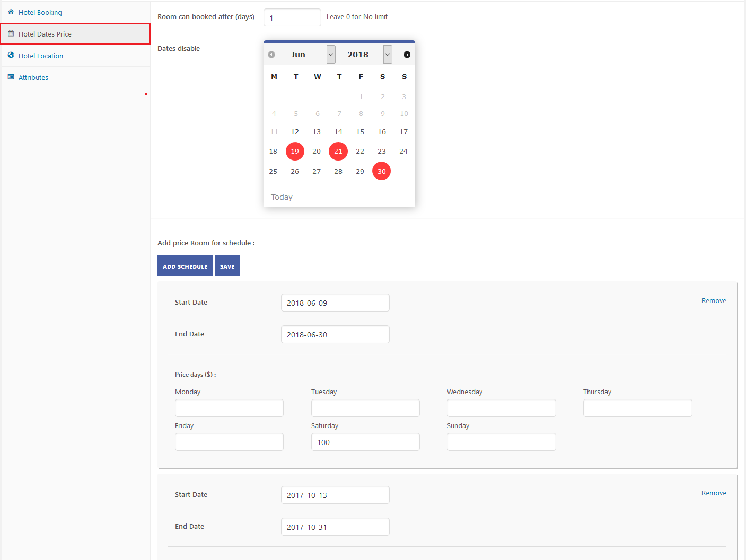Image resolution: width=746 pixels, height=560 pixels.
Task: Select date 24 in calendar
Action: click(403, 152)
